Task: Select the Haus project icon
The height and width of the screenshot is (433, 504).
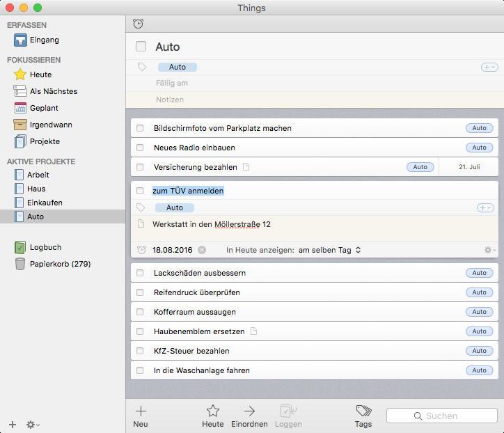Action: pyautogui.click(x=19, y=189)
